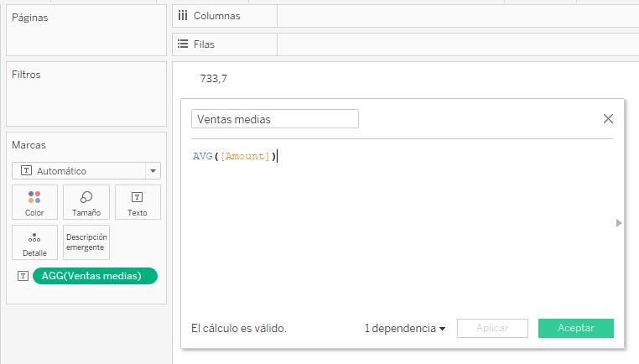The width and height of the screenshot is (639, 364).
Task: Open the Tamaño mark card
Action: [86, 202]
